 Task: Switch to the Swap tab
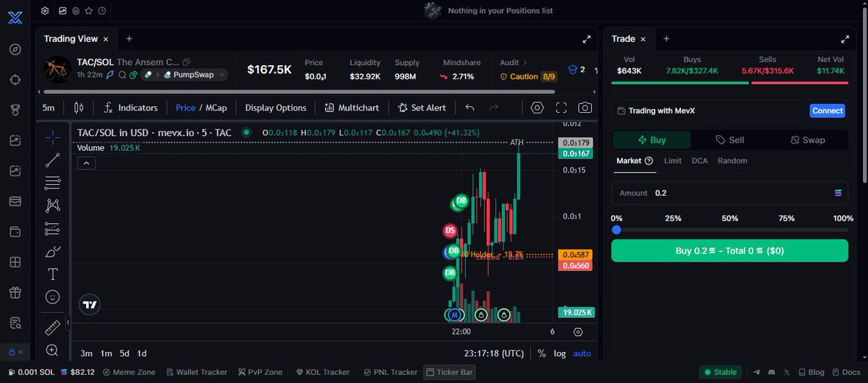point(808,140)
